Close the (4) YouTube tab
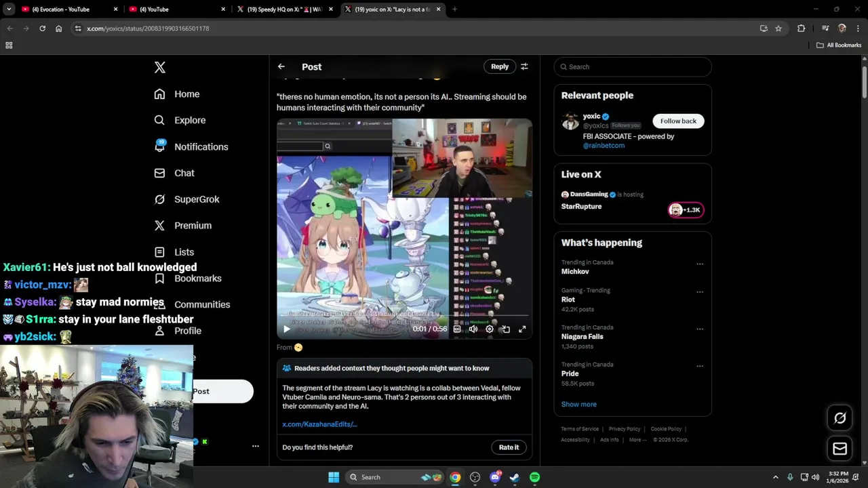The width and height of the screenshot is (868, 488). [x=223, y=9]
